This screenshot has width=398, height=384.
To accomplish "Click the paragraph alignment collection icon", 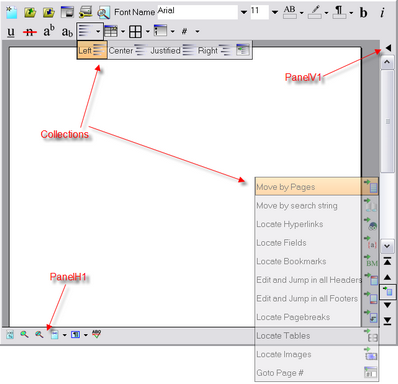I will [85, 31].
